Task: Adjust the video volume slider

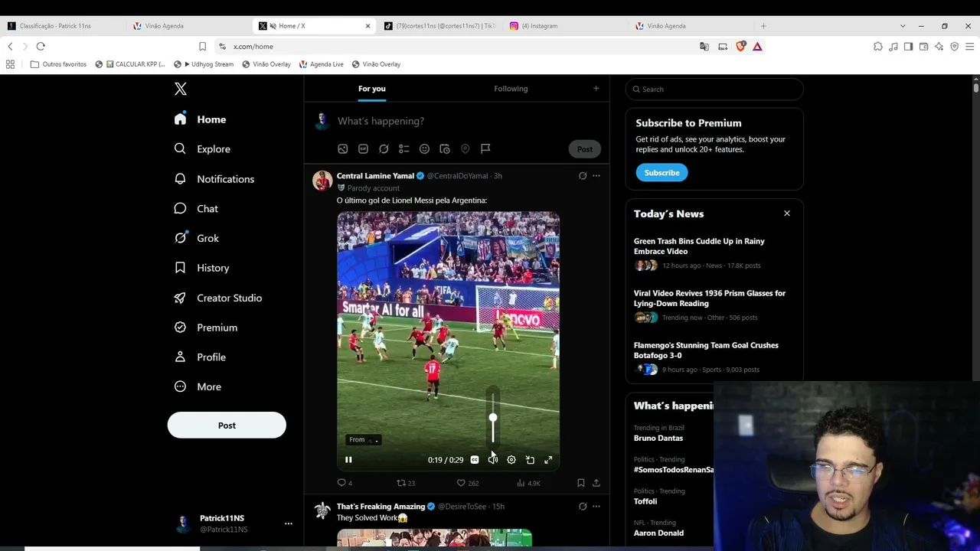Action: pyautogui.click(x=493, y=419)
